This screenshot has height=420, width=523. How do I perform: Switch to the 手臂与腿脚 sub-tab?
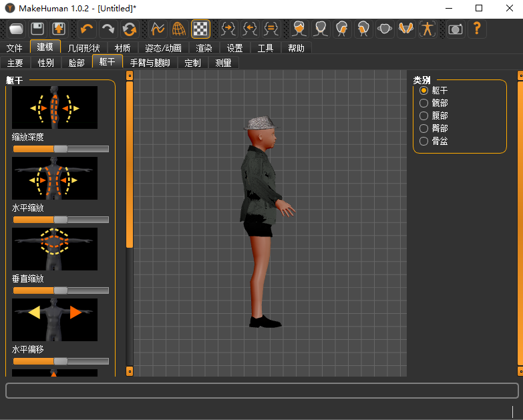tap(150, 63)
